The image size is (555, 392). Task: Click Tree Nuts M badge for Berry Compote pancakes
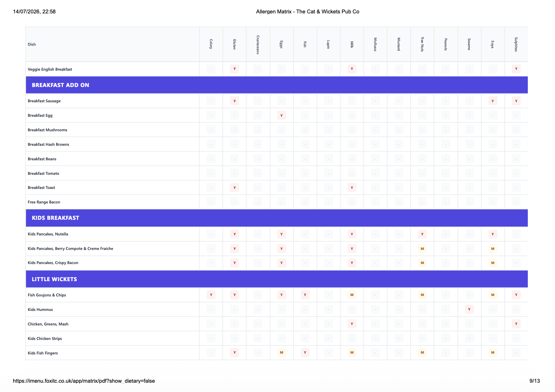pos(422,248)
